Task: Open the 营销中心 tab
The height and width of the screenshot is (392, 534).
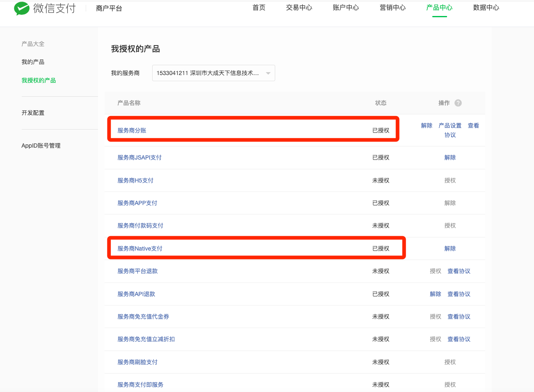Action: (393, 8)
